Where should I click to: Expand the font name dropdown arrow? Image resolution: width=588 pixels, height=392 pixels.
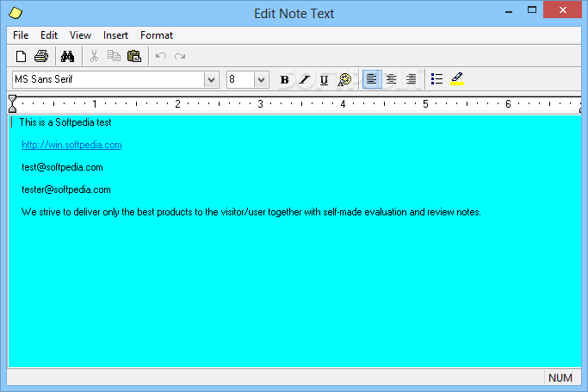[212, 80]
